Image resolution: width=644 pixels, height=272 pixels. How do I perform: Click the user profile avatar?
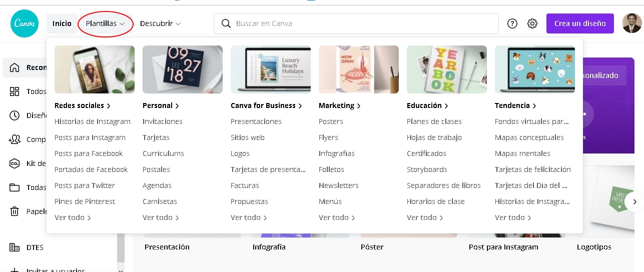pos(631,23)
